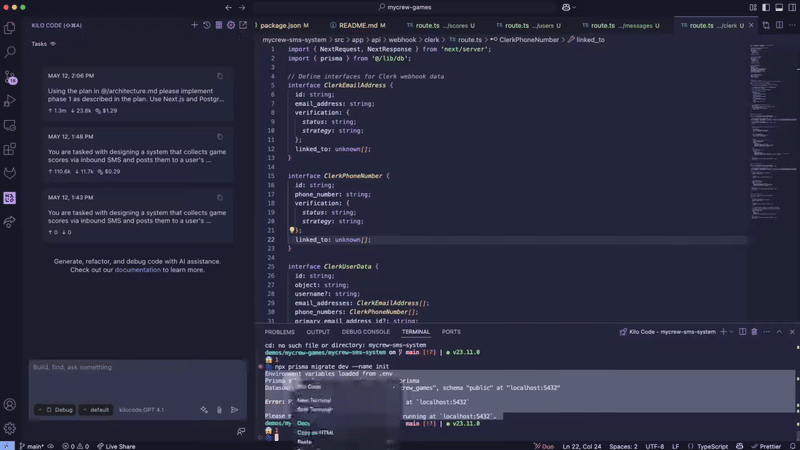800x450 pixels.
Task: Send the message in chat input
Action: pos(235,410)
